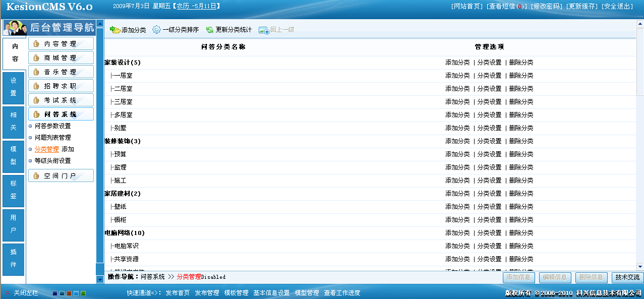Click the 更新分类统计 refresh icon
This screenshot has height=299, width=644.
(209, 29)
